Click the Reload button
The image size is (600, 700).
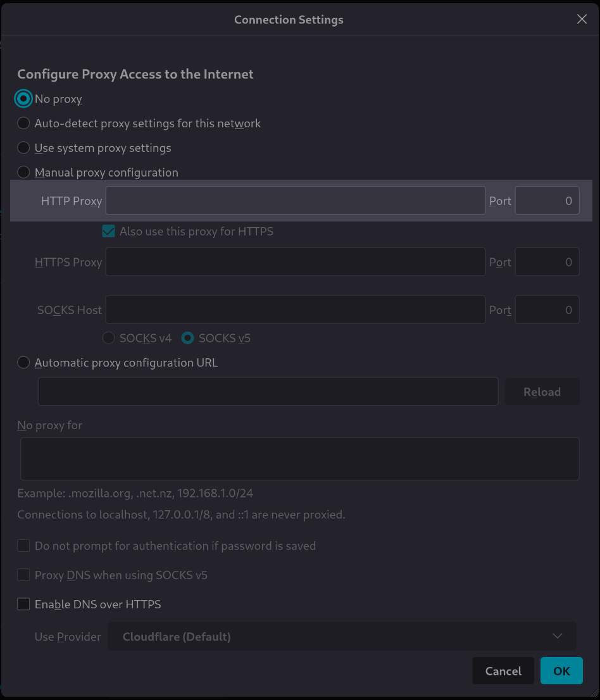[542, 391]
